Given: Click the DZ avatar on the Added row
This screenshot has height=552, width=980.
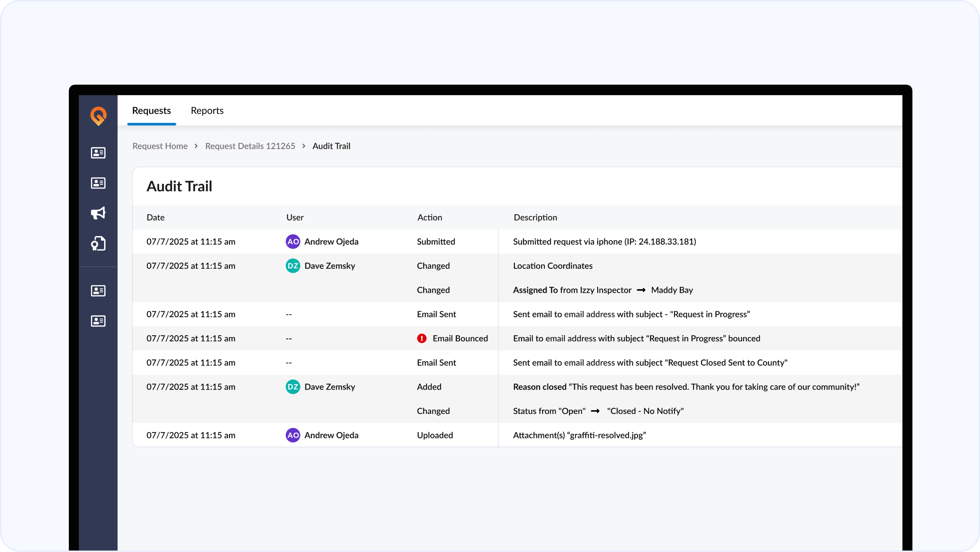Looking at the screenshot, I should pos(293,387).
